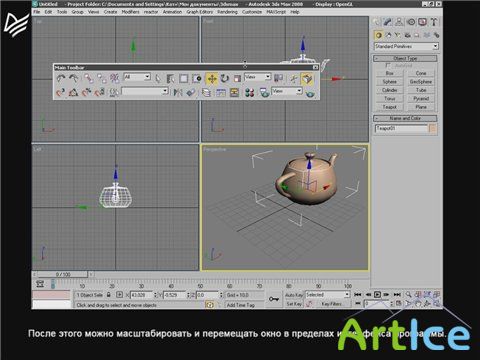
Task: Activate the Unlink Selection tool
Action: click(101, 79)
